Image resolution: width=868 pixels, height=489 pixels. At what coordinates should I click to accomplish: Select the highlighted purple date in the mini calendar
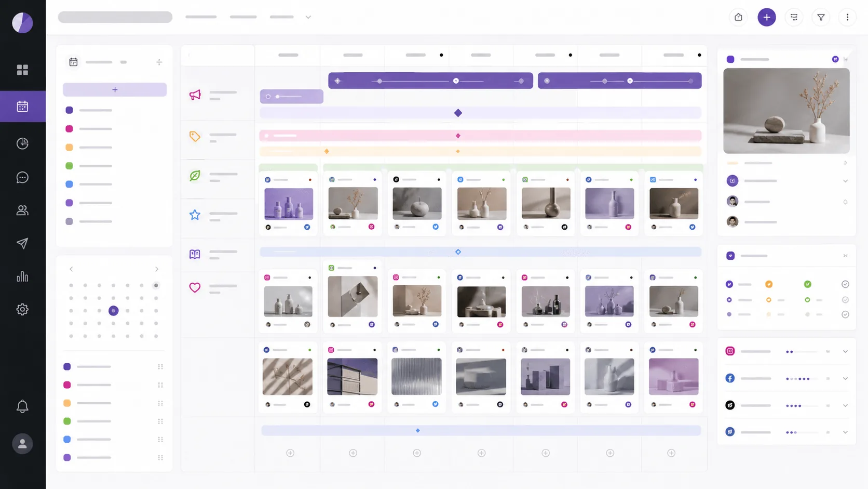(x=113, y=311)
